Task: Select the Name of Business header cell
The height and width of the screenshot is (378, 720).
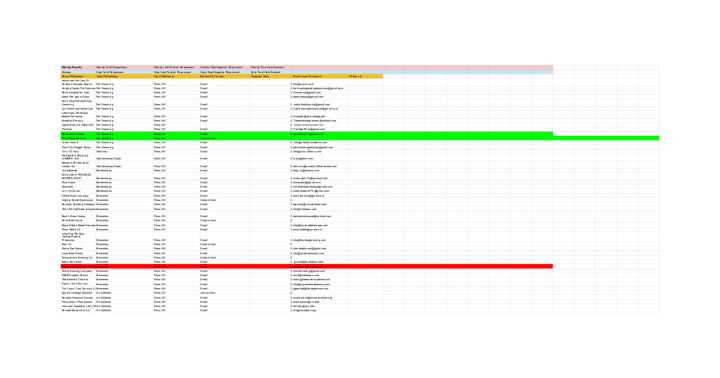Action: tap(78, 76)
